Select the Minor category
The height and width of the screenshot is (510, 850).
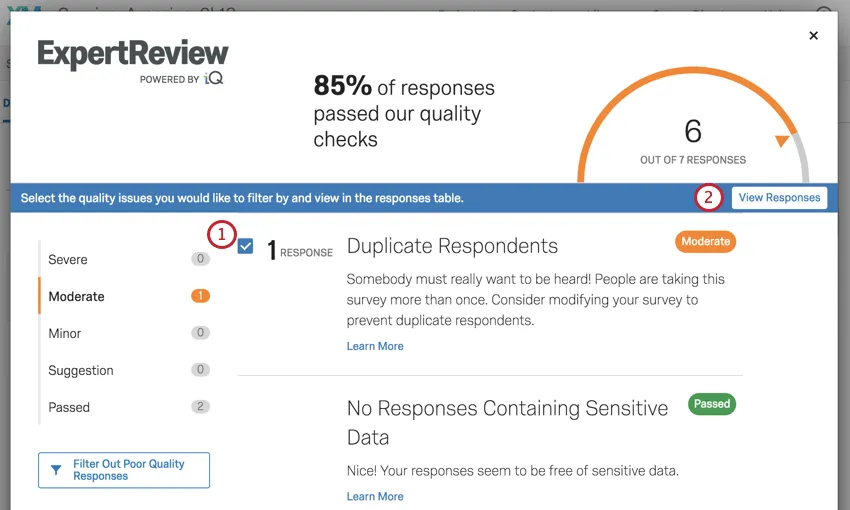(65, 334)
